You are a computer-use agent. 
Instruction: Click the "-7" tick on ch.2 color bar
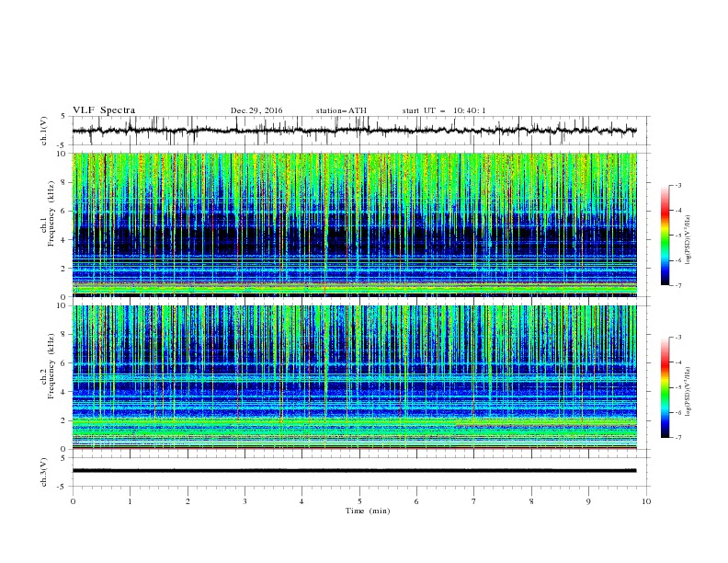677,438
